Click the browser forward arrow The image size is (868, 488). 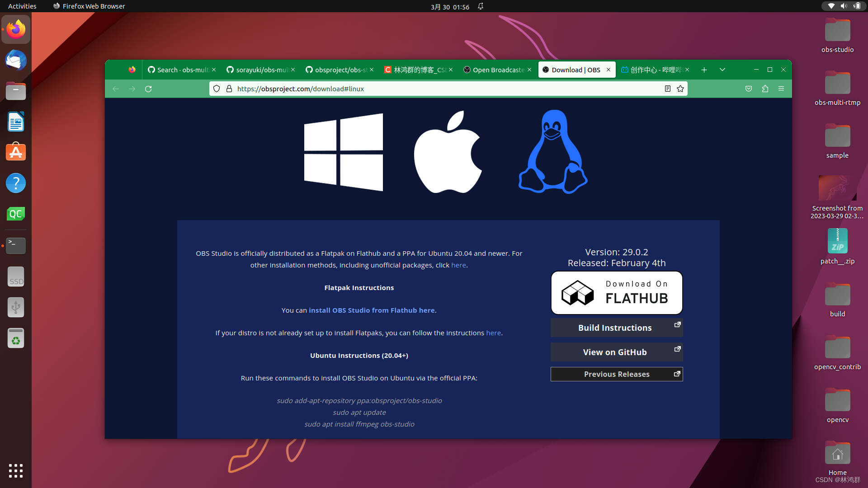tap(132, 89)
